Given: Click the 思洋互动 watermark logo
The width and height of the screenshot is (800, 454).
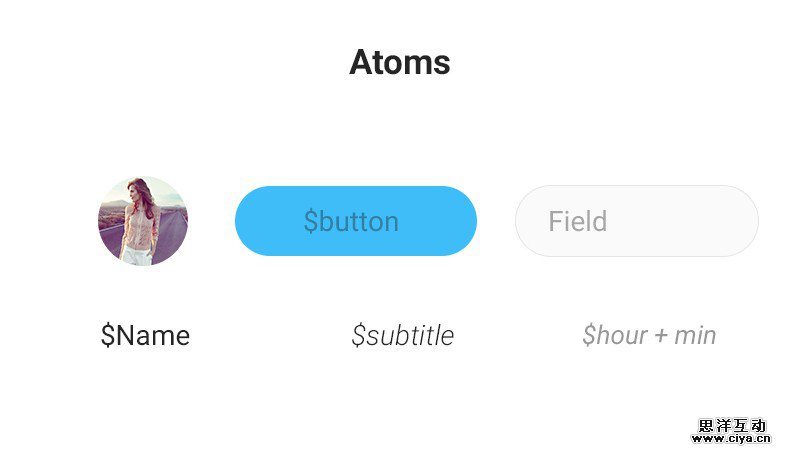Looking at the screenshot, I should (735, 424).
